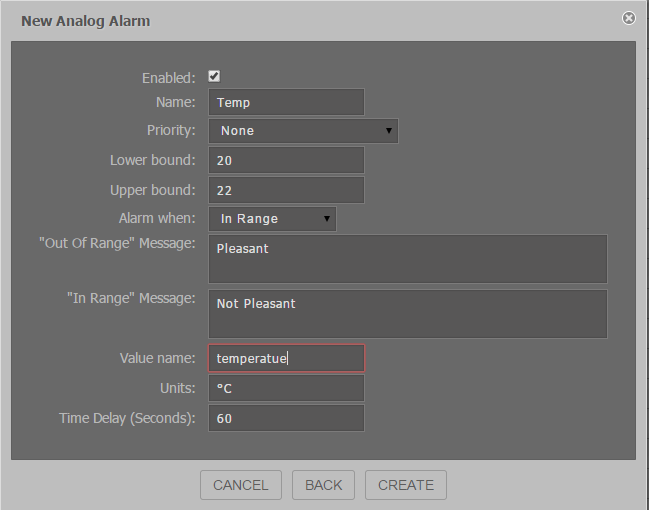Screen dimensions: 649x510
Task: Click the Priority dropdown arrow
Action: (389, 131)
